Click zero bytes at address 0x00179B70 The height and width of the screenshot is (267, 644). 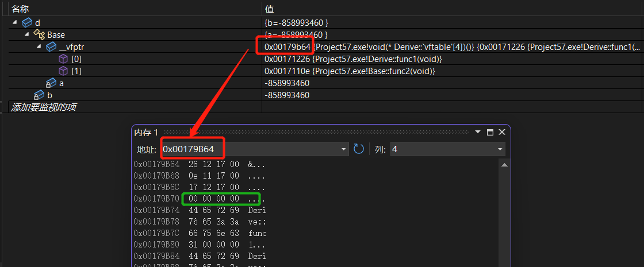[213, 199]
